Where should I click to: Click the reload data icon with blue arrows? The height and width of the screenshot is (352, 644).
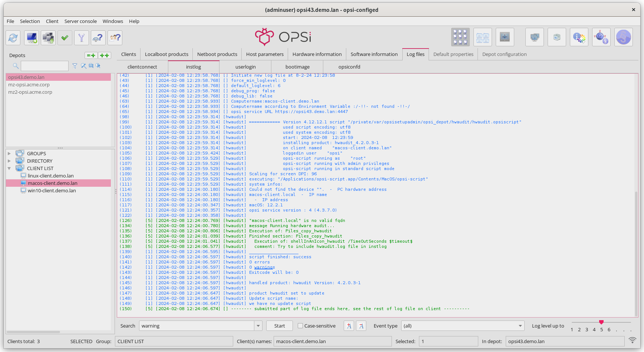(13, 37)
